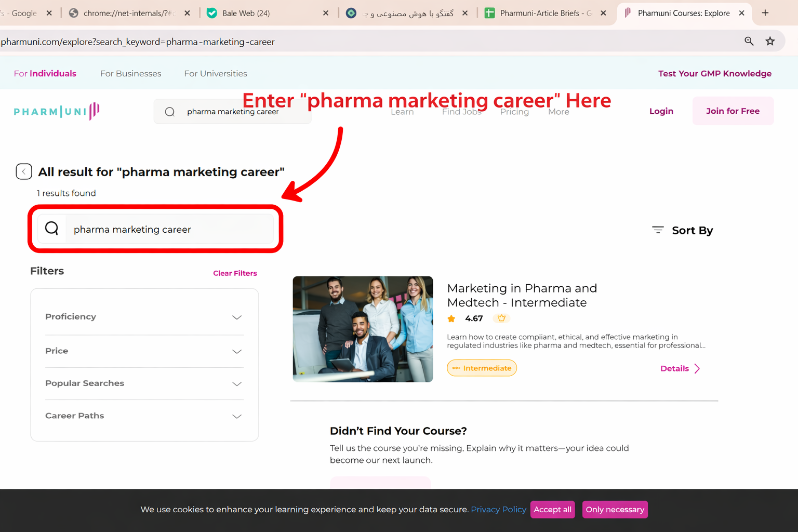Accept all cookies in the banner

coord(552,509)
